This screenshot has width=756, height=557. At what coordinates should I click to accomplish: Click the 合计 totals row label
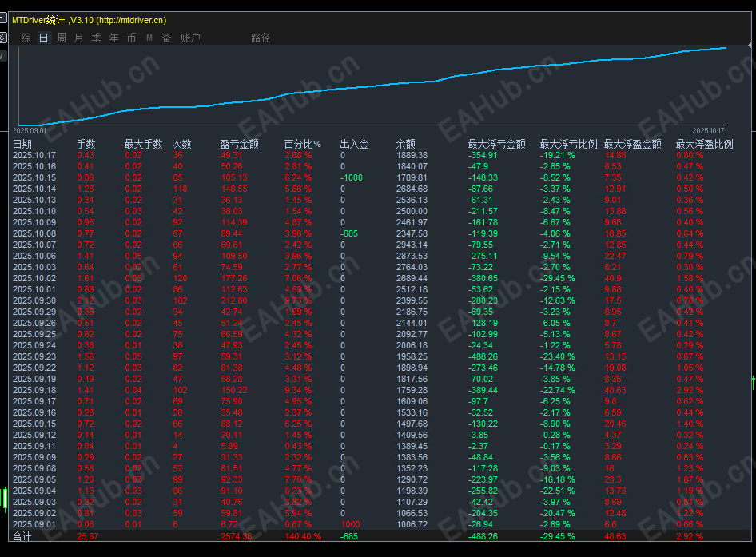(x=22, y=536)
